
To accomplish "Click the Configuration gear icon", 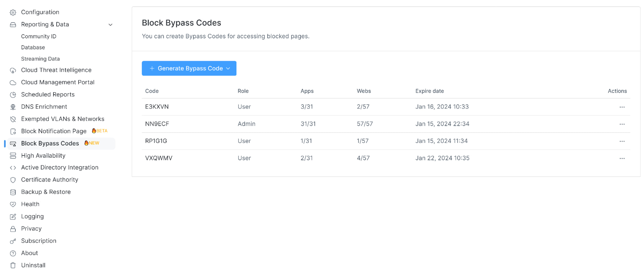I will point(13,13).
